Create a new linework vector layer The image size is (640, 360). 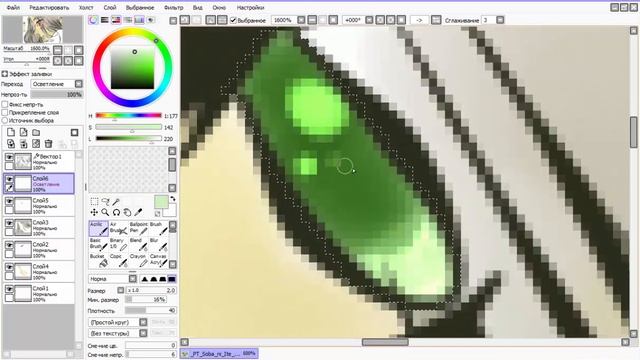pos(24,132)
